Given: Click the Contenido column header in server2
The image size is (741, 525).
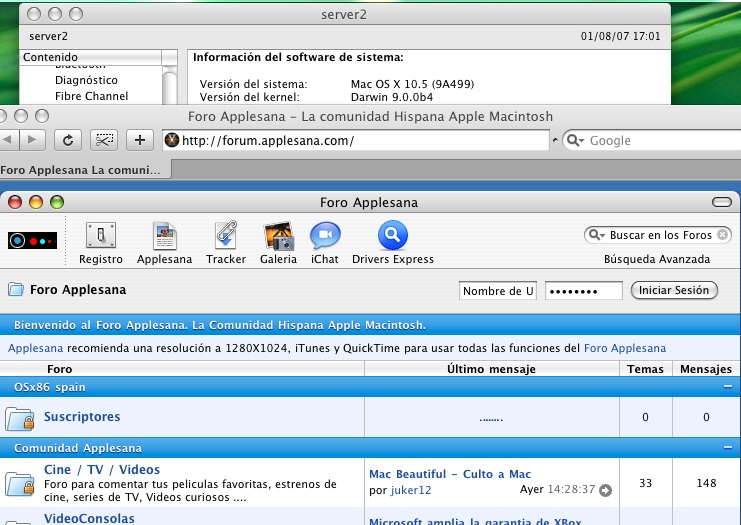Looking at the screenshot, I should point(91,57).
